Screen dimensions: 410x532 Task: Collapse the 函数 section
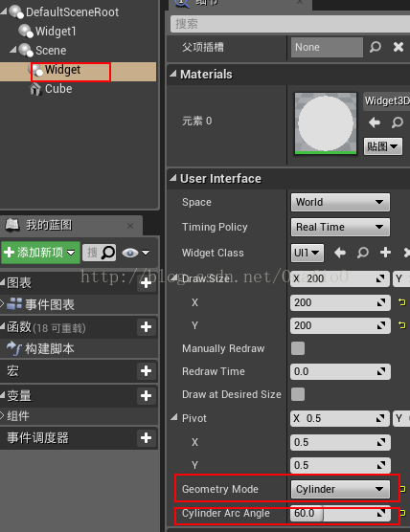coord(3,326)
